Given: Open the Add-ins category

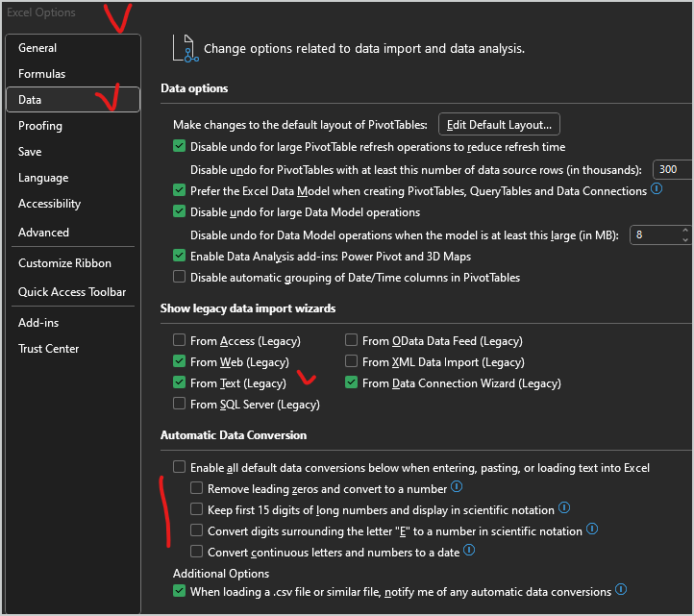Looking at the screenshot, I should point(73,323).
